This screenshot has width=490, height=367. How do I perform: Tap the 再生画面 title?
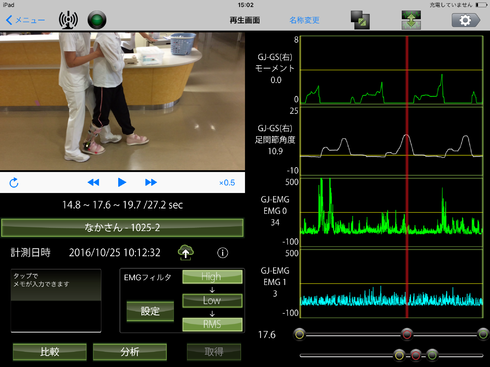point(245,20)
